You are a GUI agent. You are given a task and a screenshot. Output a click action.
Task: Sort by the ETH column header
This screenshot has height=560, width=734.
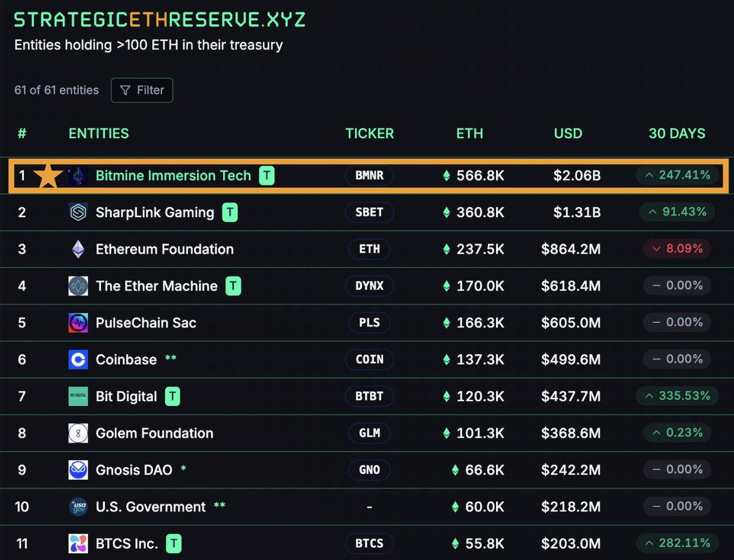point(469,133)
